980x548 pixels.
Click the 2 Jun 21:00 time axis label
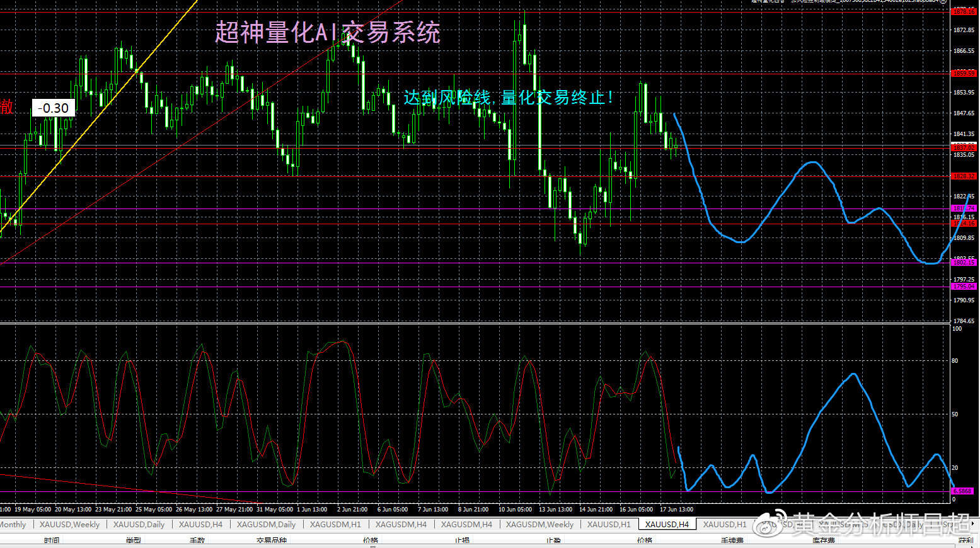click(x=352, y=509)
